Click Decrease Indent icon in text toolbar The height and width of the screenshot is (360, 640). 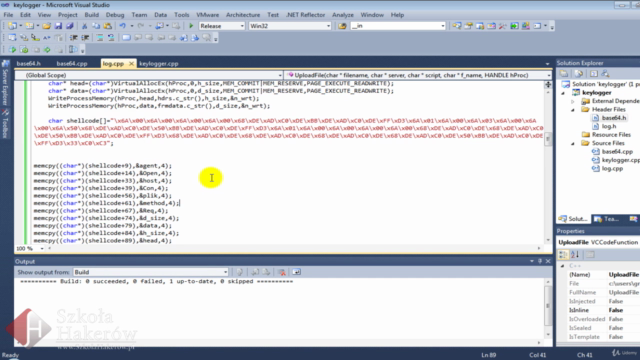pos(73,38)
